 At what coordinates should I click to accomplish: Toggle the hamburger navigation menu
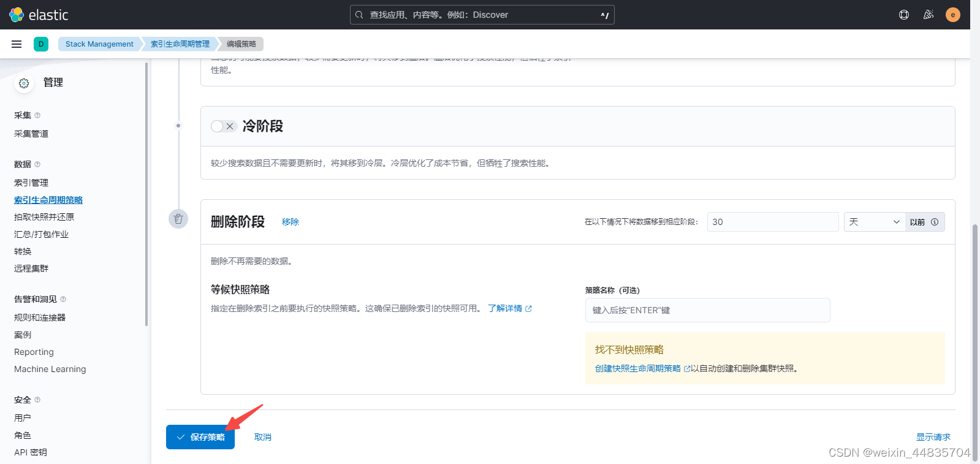17,44
